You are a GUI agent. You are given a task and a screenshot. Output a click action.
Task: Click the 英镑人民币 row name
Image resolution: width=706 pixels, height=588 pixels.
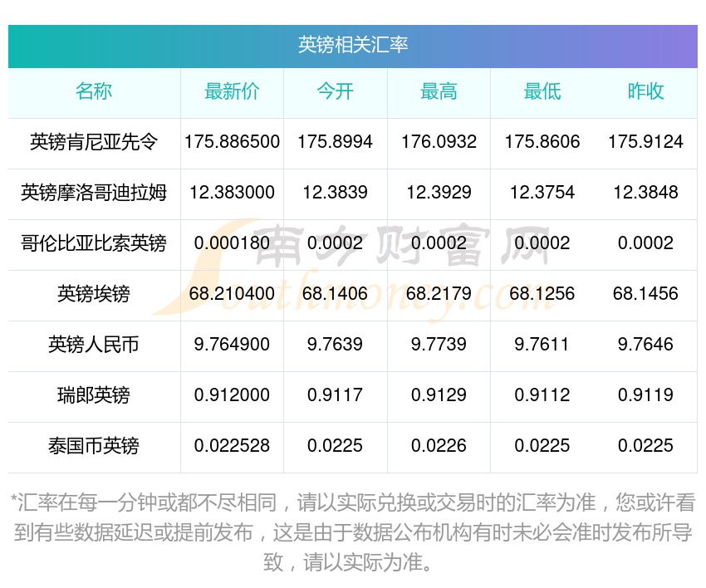click(94, 345)
